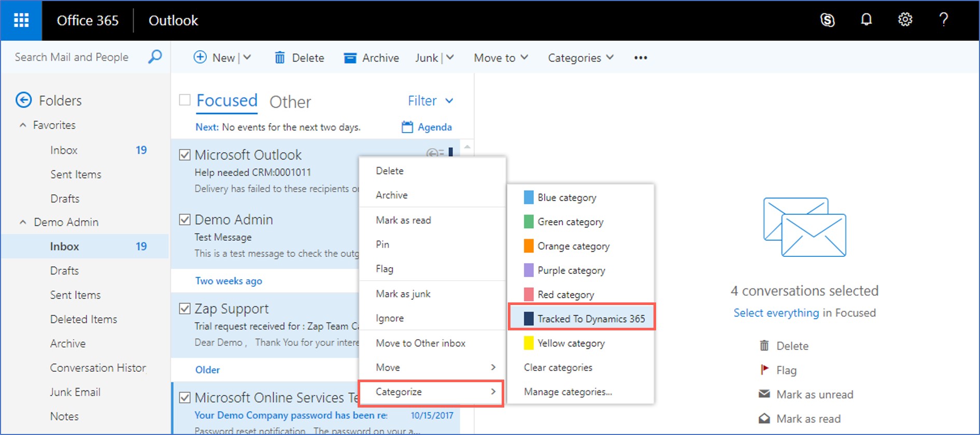The height and width of the screenshot is (435, 980).
Task: Switch to the Other inbox tab
Action: 290,102
